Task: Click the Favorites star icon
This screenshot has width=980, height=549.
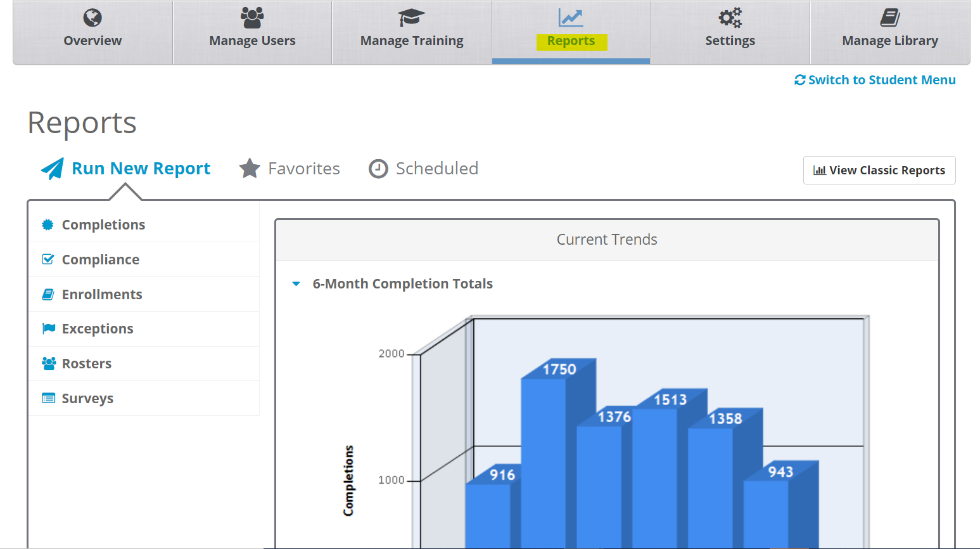Action: point(250,169)
